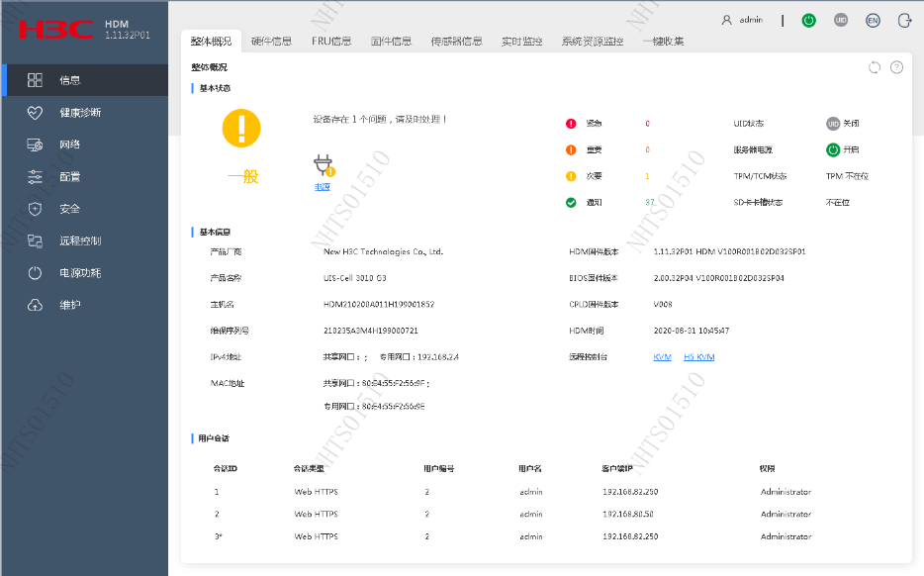This screenshot has width=924, height=576.
Task: Click the H3C logo
Action: [56, 30]
